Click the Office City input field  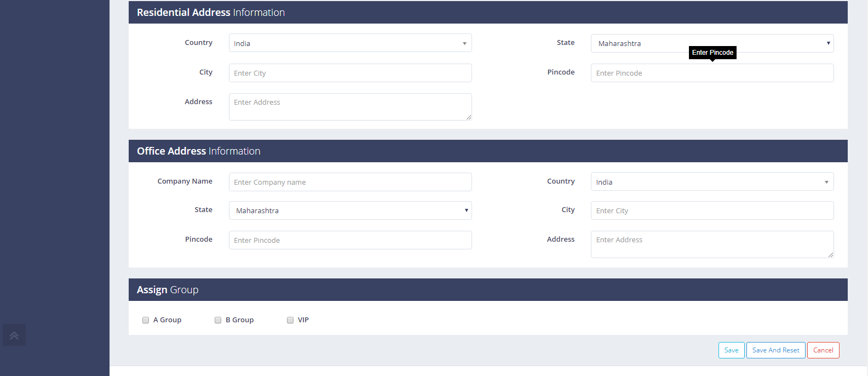pos(712,210)
